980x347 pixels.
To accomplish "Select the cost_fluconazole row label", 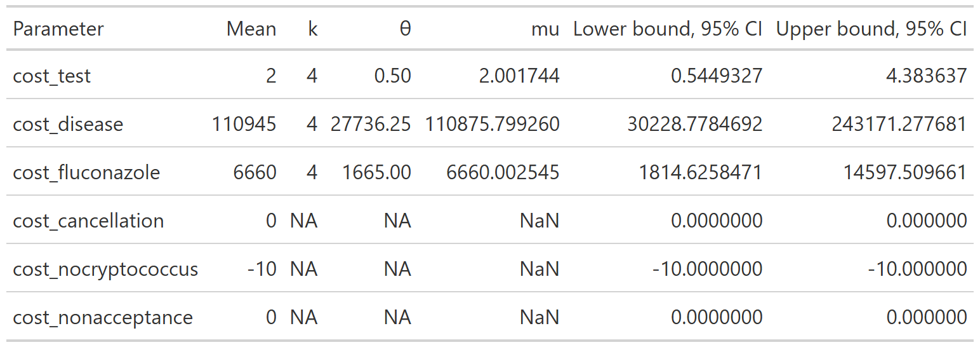I will [86, 172].
